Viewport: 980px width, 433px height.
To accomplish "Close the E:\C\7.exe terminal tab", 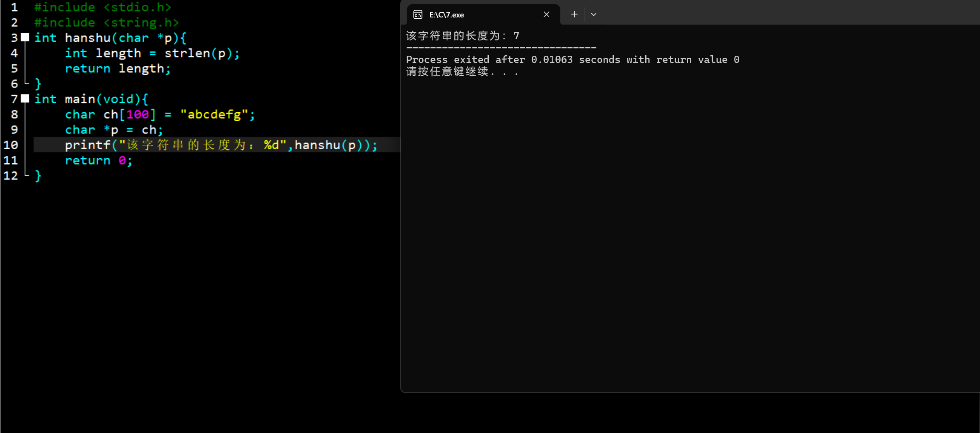I will click(x=546, y=14).
